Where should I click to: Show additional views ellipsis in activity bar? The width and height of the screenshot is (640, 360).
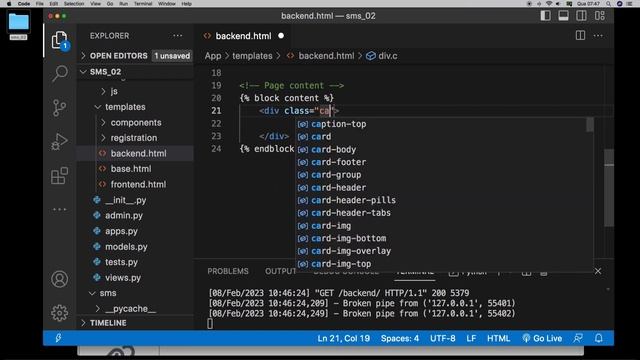point(60,209)
